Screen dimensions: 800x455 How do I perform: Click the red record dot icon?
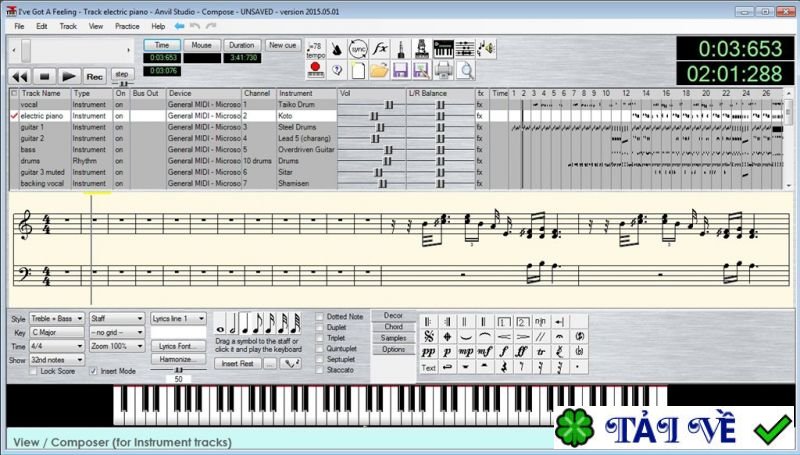pos(315,69)
